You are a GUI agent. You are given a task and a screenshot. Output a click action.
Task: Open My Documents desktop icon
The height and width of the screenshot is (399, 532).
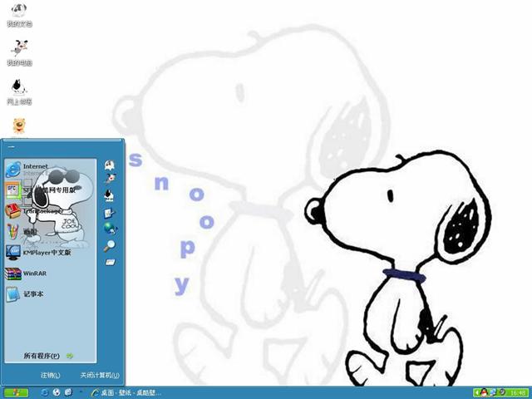click(19, 15)
